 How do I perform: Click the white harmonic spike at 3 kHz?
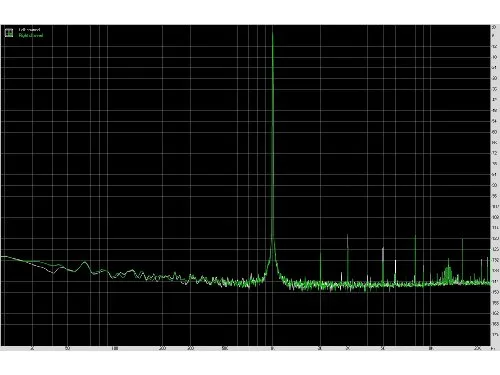348,258
